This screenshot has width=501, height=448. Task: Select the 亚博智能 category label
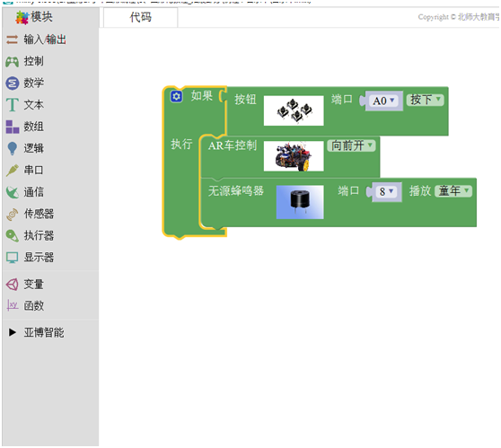[44, 332]
